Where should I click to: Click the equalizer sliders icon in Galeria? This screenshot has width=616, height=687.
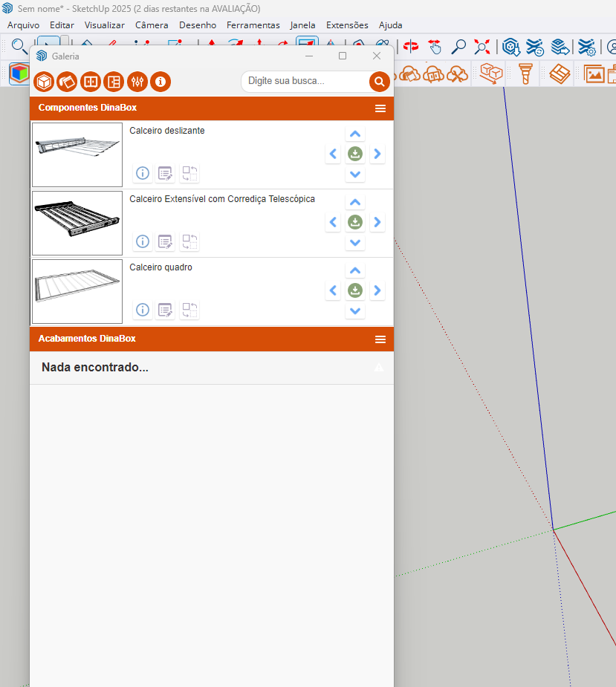pos(137,82)
